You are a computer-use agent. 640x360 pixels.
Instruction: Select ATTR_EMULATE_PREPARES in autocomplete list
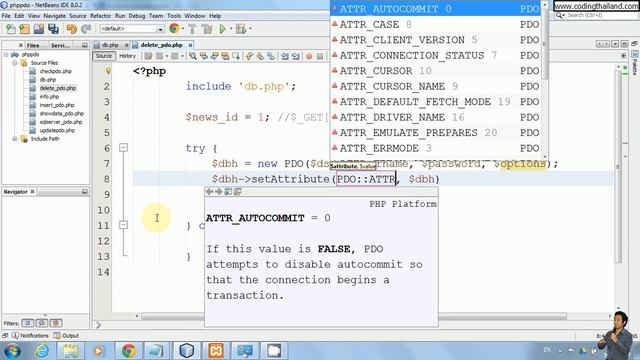click(436, 133)
